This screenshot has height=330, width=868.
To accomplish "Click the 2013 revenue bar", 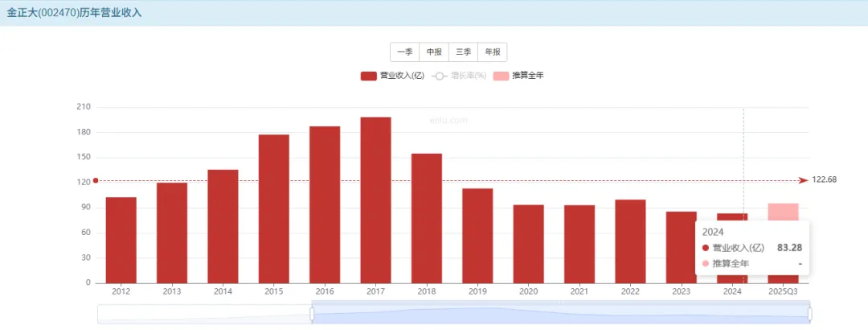I will (x=172, y=233).
